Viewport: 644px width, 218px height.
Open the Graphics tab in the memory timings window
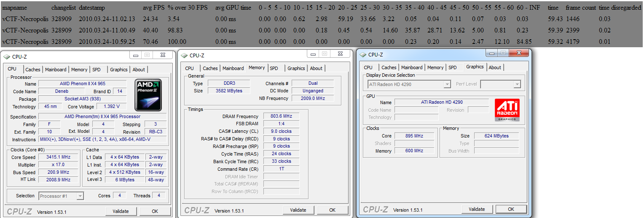(296, 68)
